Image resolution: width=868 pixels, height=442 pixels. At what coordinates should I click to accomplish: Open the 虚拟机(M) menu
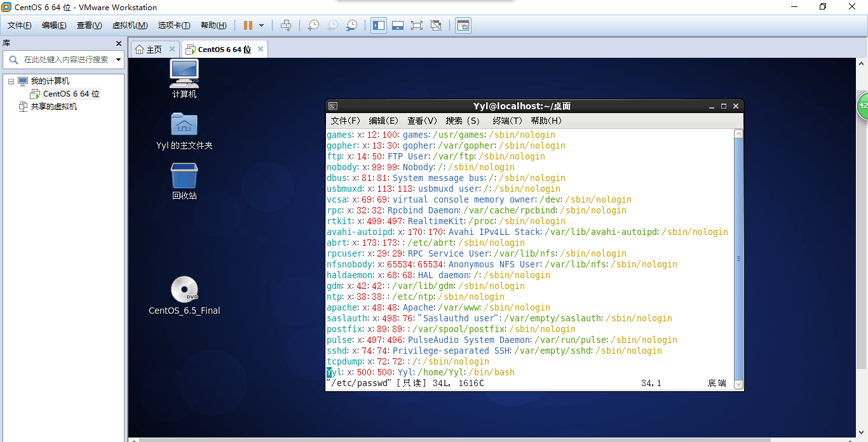pos(130,25)
